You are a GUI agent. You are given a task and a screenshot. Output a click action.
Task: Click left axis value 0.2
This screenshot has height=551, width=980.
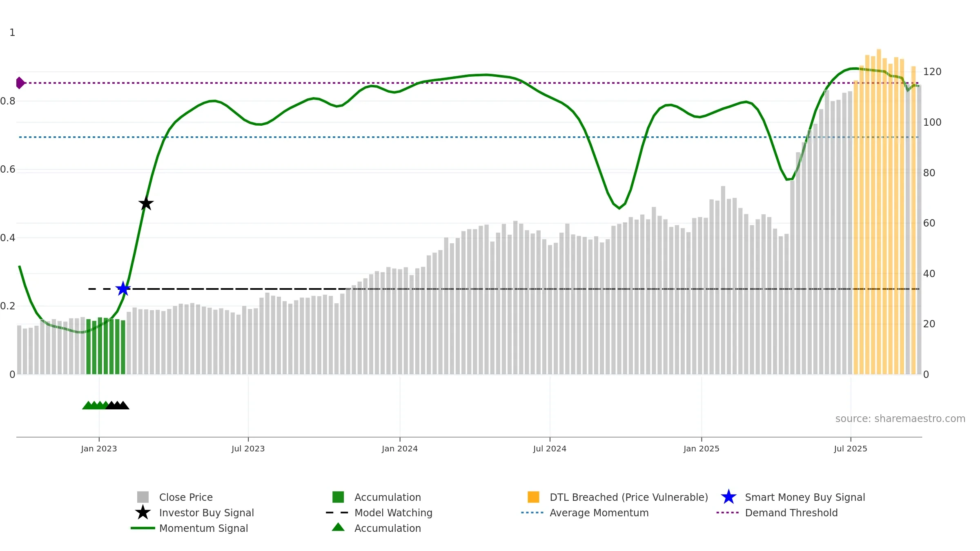[7, 306]
